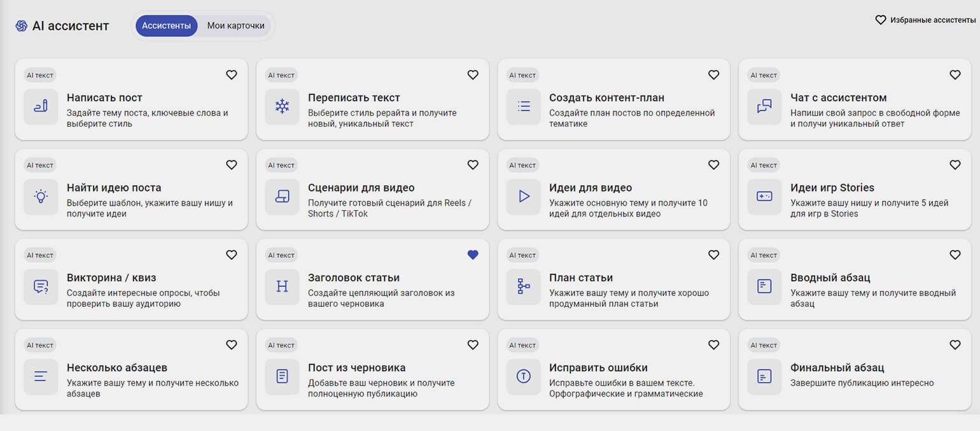Favorite the Написать пост card
Viewport: 980px width, 431px height.
pyautogui.click(x=232, y=75)
